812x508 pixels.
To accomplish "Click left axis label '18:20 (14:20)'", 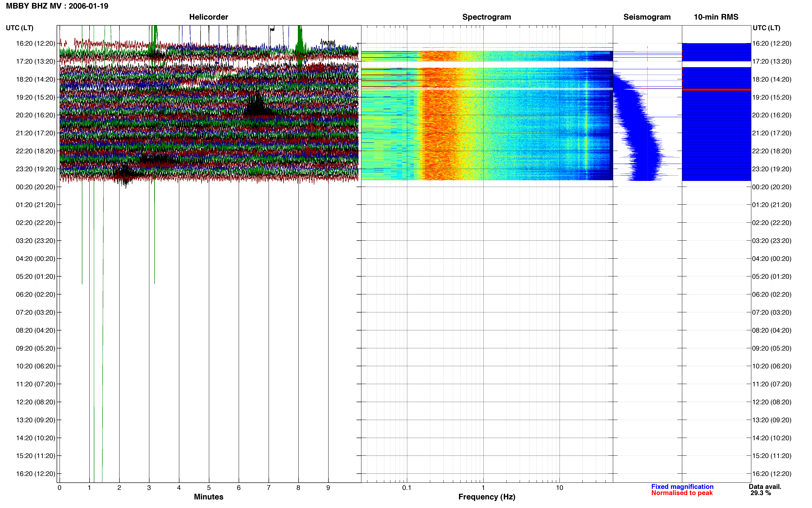I will point(36,79).
